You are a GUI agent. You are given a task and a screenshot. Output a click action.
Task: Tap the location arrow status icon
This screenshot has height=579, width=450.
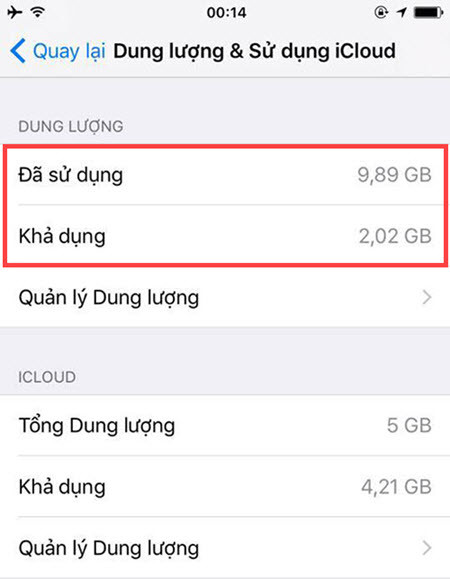(402, 13)
